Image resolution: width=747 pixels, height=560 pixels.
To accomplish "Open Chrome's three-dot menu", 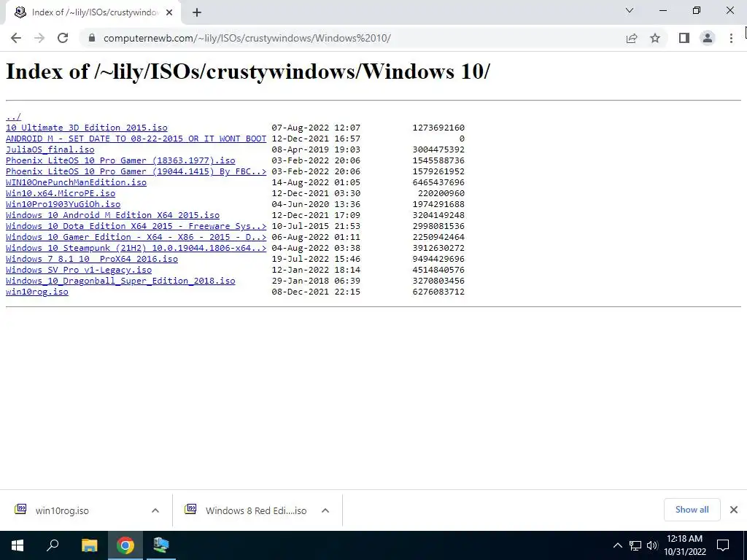I will [x=731, y=38].
